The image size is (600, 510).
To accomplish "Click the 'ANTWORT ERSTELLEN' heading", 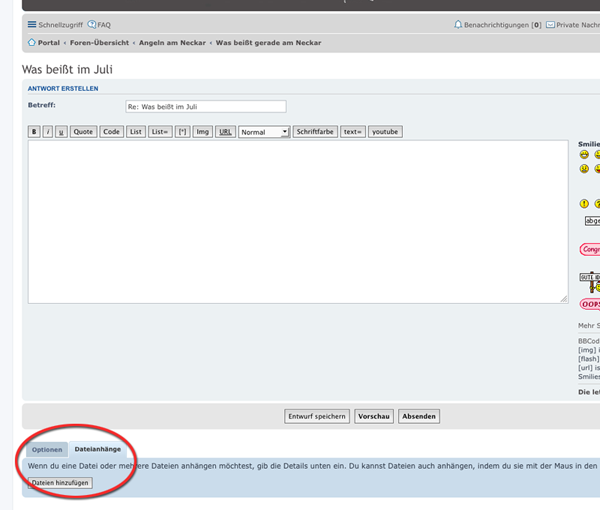I will pyautogui.click(x=63, y=88).
